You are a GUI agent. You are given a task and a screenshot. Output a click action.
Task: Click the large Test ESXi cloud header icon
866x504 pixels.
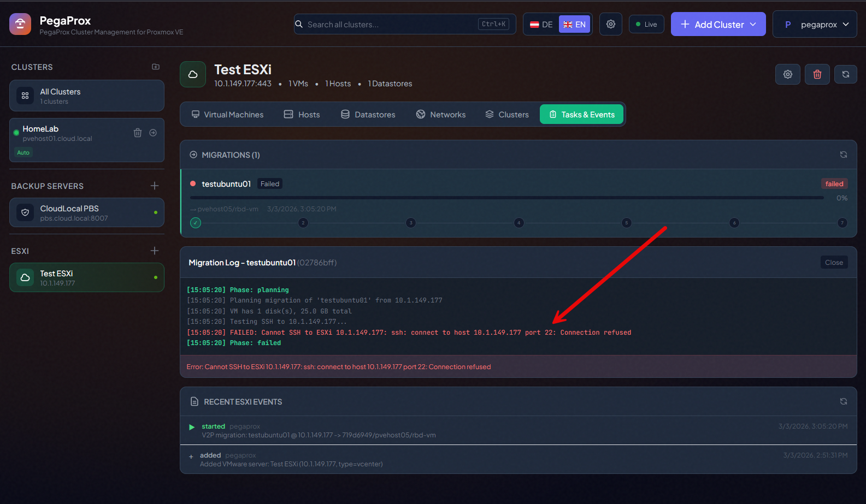(193, 74)
